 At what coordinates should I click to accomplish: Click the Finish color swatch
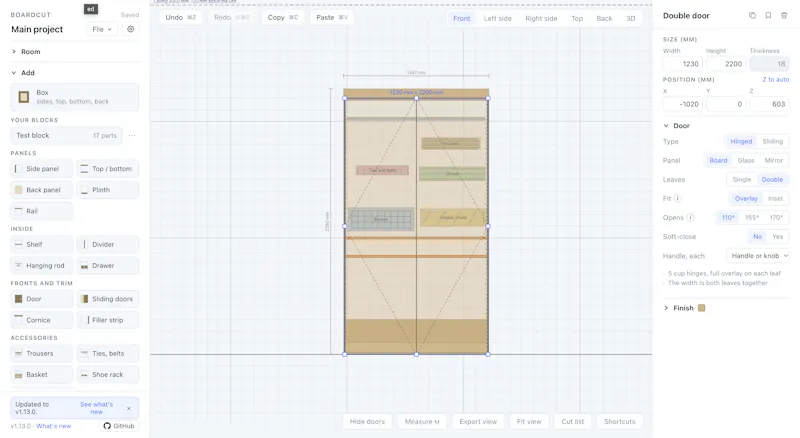pos(702,308)
